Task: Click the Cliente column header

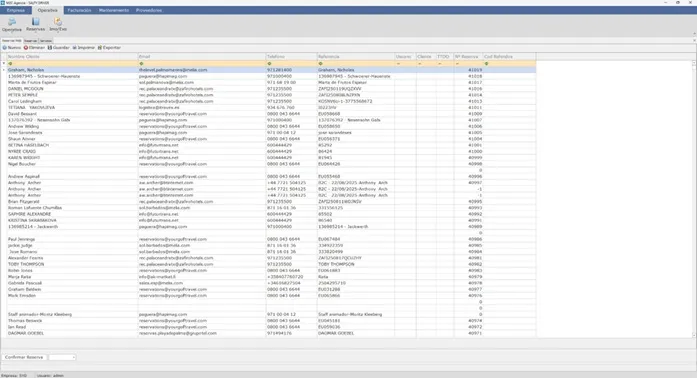Action: click(x=426, y=56)
